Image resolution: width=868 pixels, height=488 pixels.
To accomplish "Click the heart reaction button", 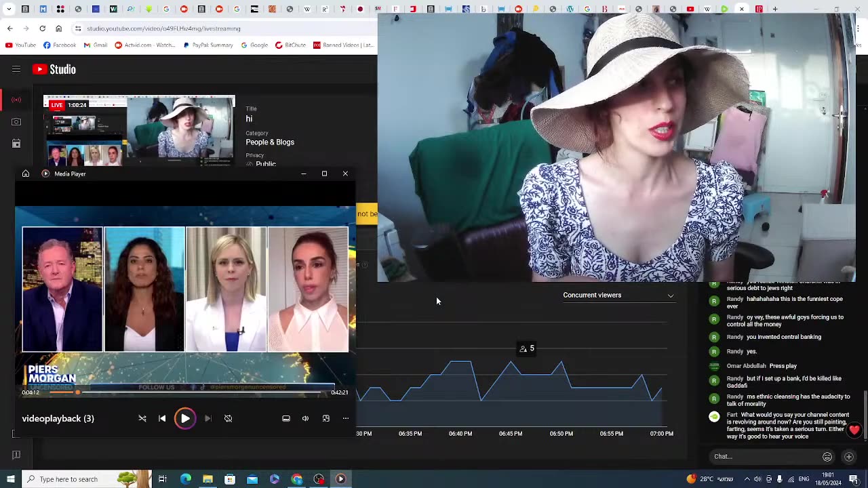I will point(854,430).
